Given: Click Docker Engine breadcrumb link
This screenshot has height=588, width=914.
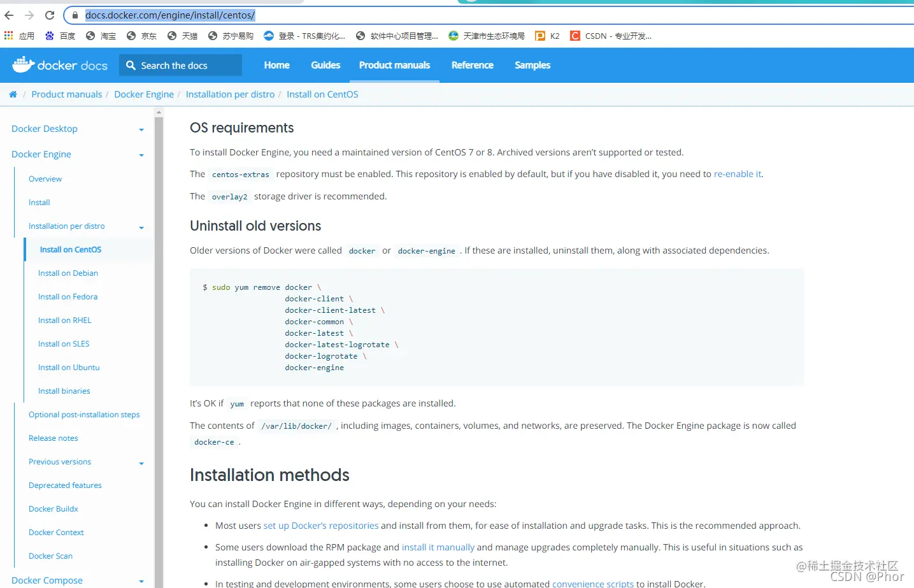Looking at the screenshot, I should coord(144,94).
